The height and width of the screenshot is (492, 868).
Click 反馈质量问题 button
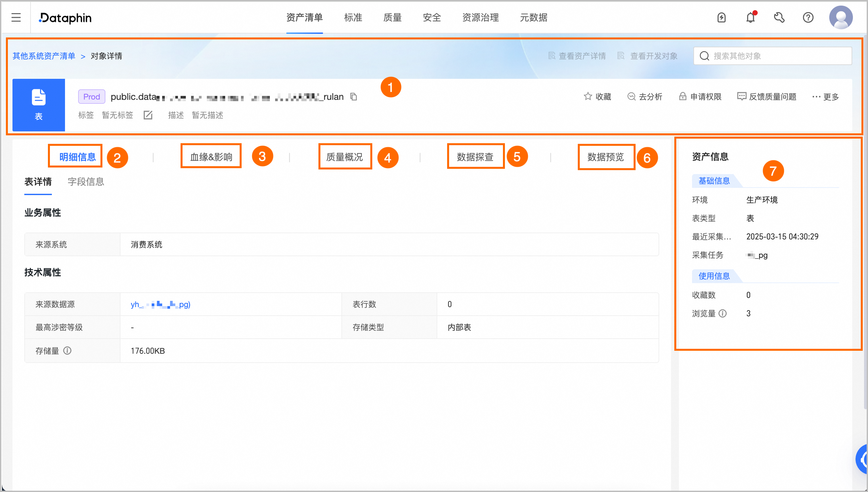[767, 97]
